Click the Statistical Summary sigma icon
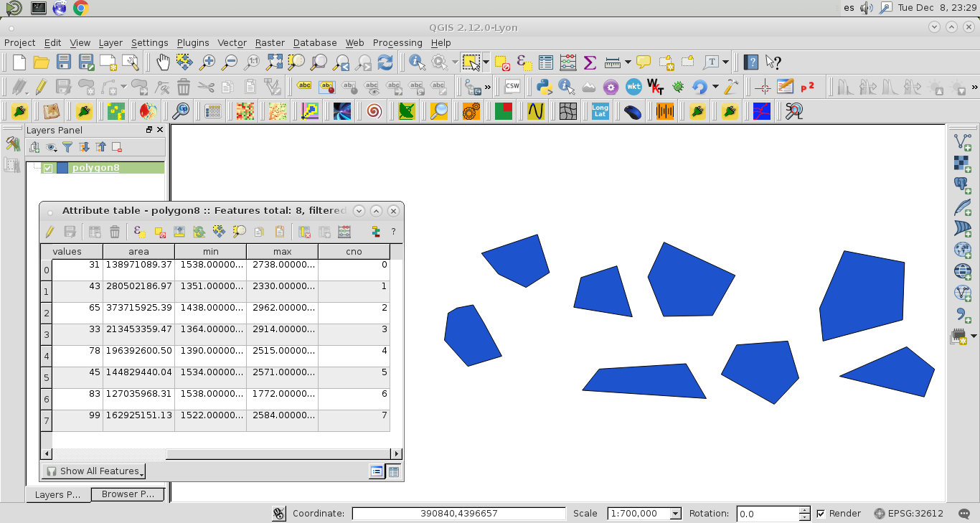Viewport: 980px width, 523px height. point(590,62)
